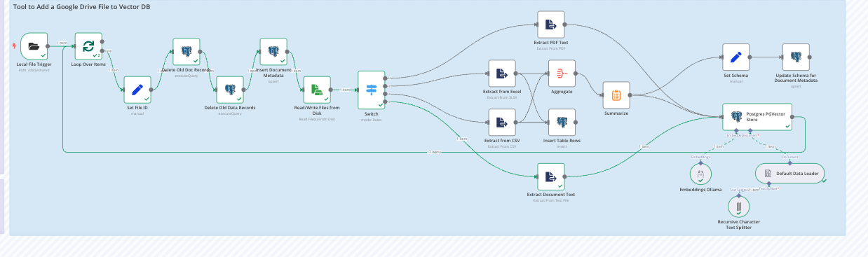Open the Switch node
This screenshot has height=257, width=868.
372,90
